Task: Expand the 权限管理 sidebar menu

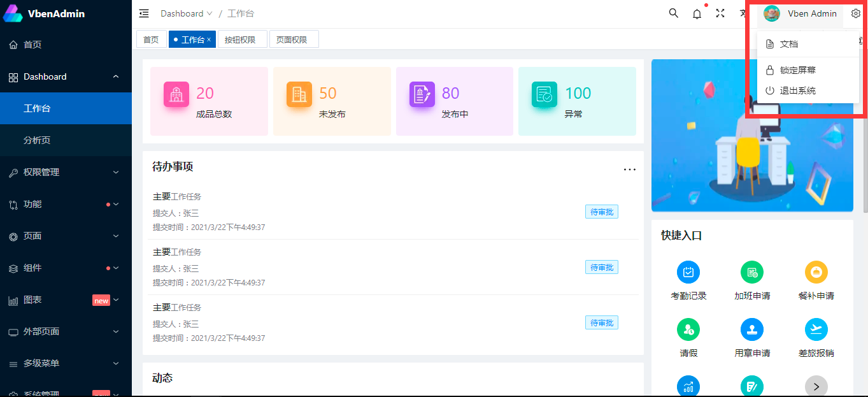Action: tap(116, 172)
